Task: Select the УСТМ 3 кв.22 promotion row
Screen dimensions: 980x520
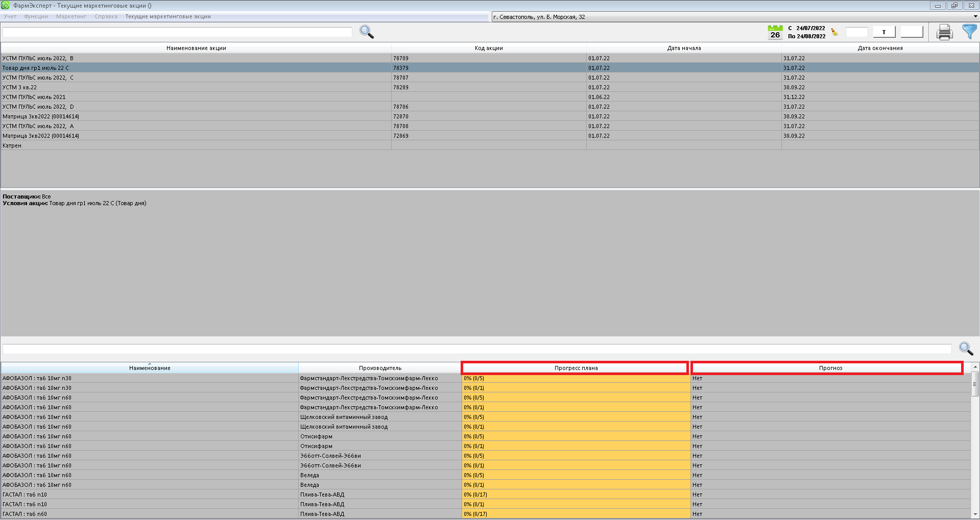Action: [196, 87]
